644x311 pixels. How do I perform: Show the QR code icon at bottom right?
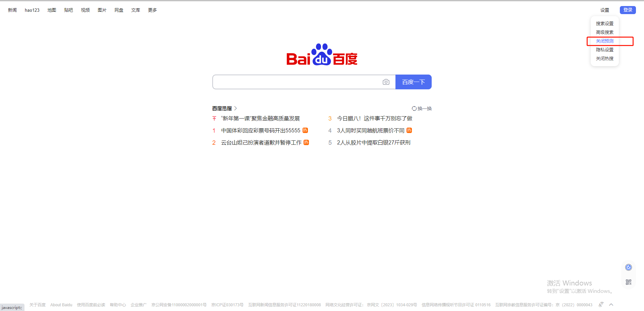pyautogui.click(x=629, y=282)
